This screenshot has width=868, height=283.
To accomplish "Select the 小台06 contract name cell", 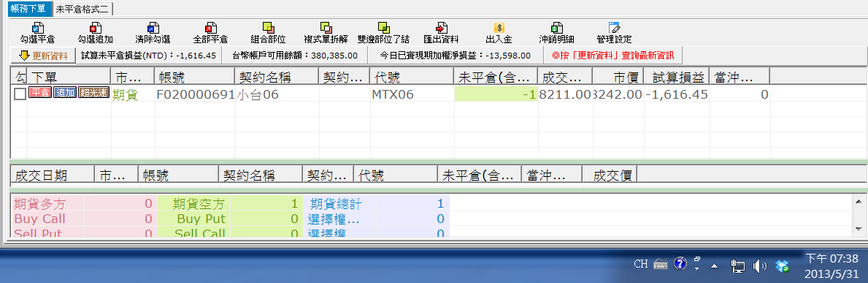I will 277,94.
